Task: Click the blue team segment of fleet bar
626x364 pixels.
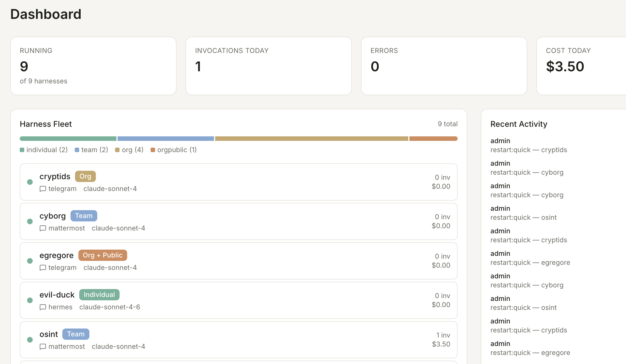Action: point(166,139)
